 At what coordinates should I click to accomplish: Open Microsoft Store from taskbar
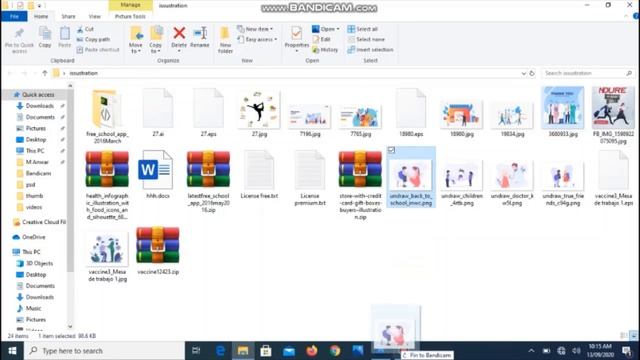click(266, 351)
